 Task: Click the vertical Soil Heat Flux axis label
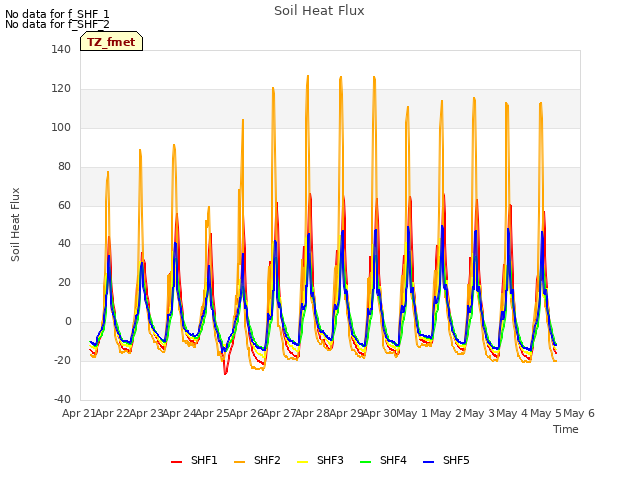pyautogui.click(x=15, y=224)
